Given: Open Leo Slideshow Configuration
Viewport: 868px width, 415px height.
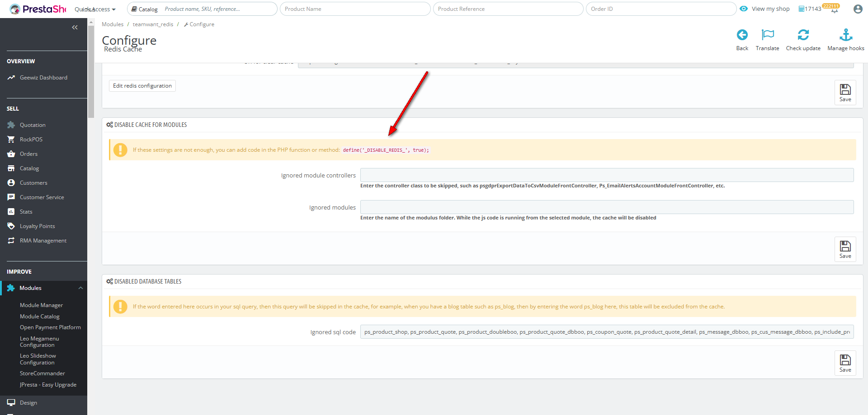Looking at the screenshot, I should 38,359.
